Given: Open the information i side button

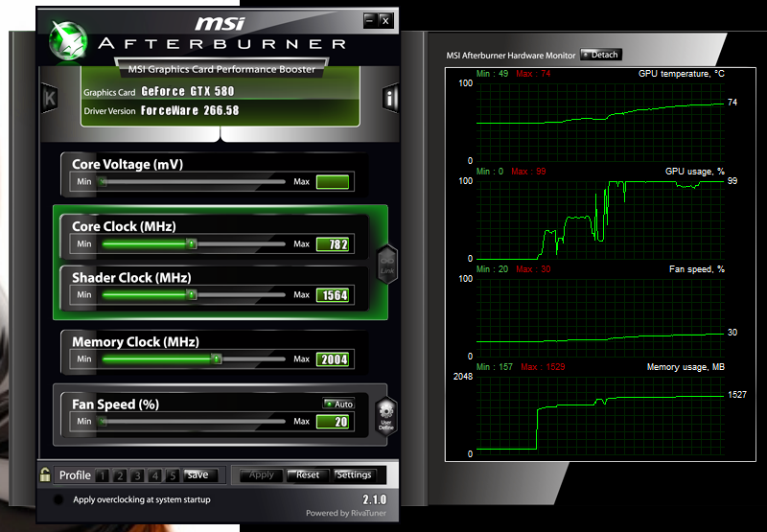Looking at the screenshot, I should point(390,99).
